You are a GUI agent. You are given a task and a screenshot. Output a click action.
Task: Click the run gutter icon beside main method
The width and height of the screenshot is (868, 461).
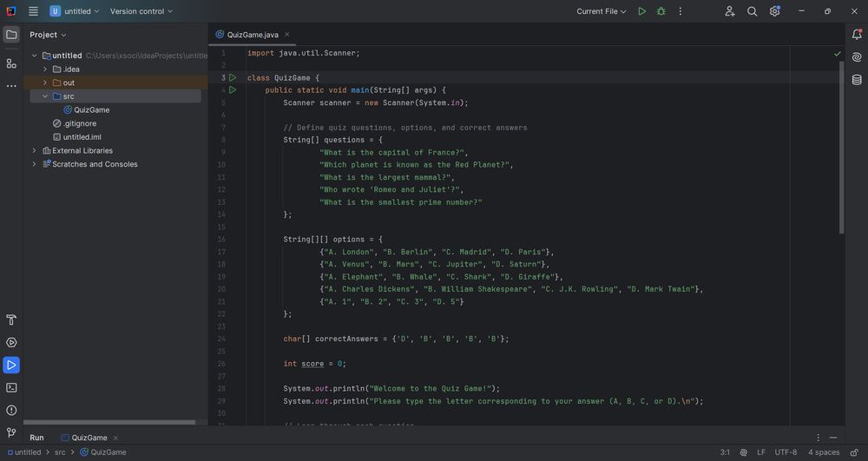[233, 90]
